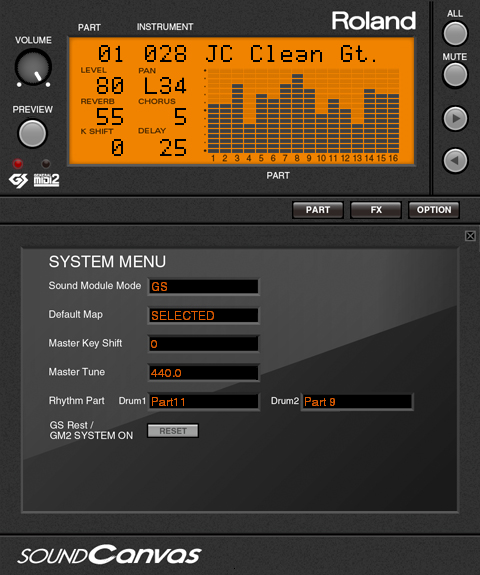Click the CHORUS value 5
This screenshot has width=480, height=575.
click(180, 117)
